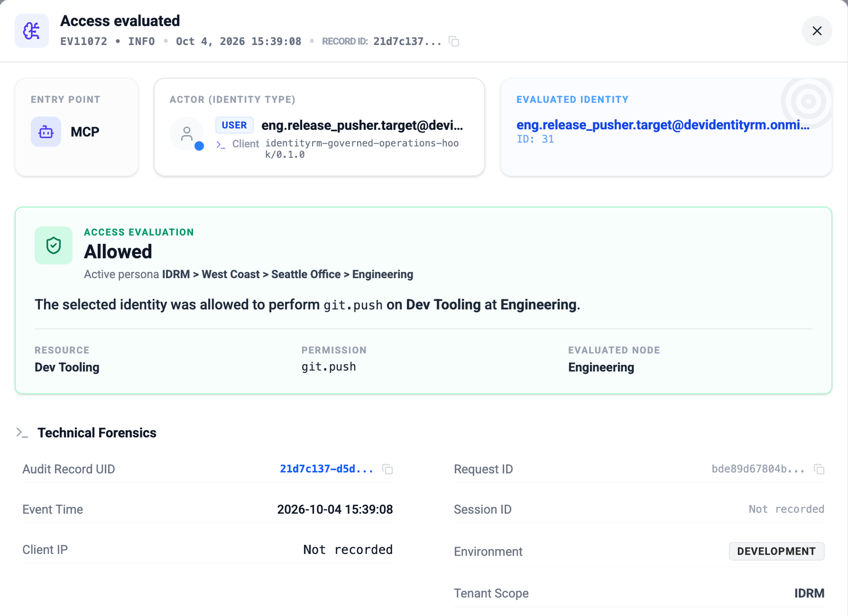The image size is (848, 616).
Task: Select the Request ID bde89d67804b value
Action: (x=758, y=469)
